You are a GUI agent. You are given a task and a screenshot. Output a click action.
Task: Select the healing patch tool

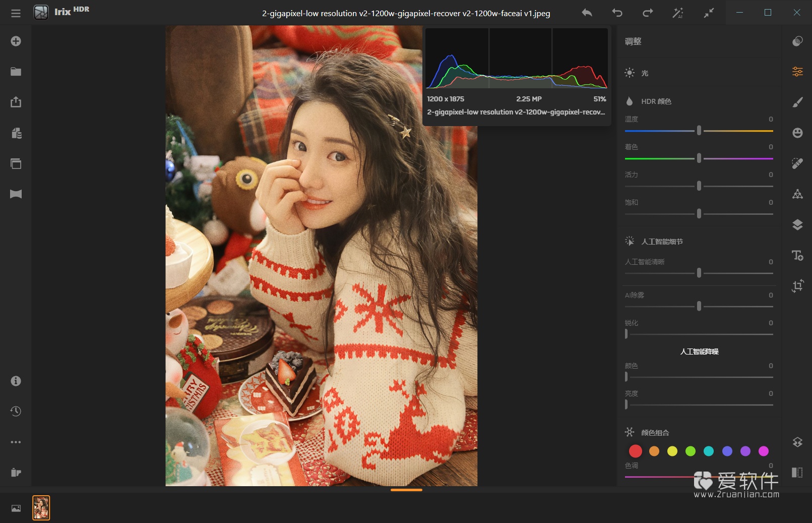coord(798,162)
